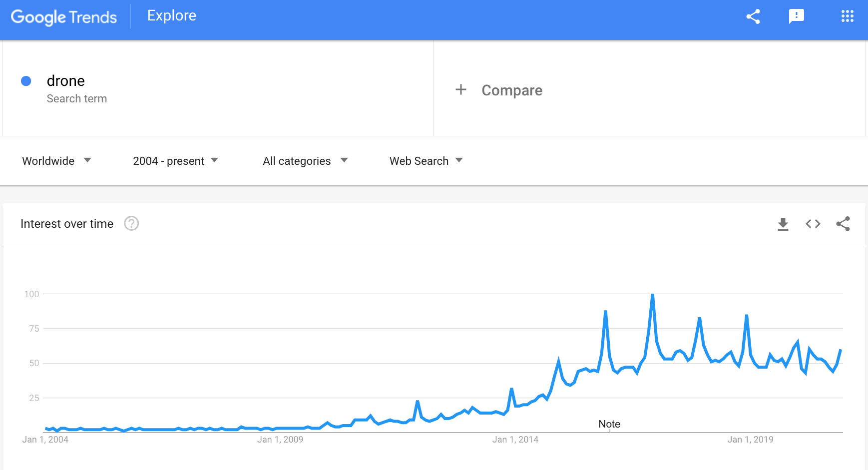Click the plus icon beside Compare
Viewport: 868px width, 470px height.
461,90
